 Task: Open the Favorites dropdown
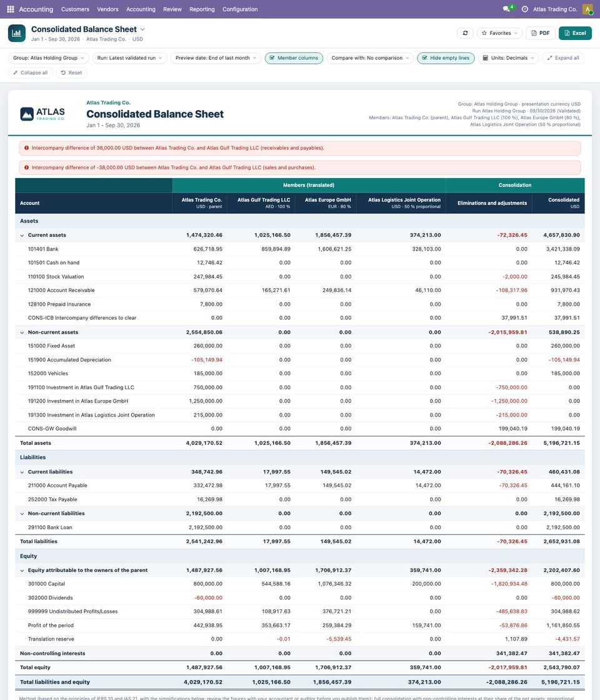click(499, 33)
